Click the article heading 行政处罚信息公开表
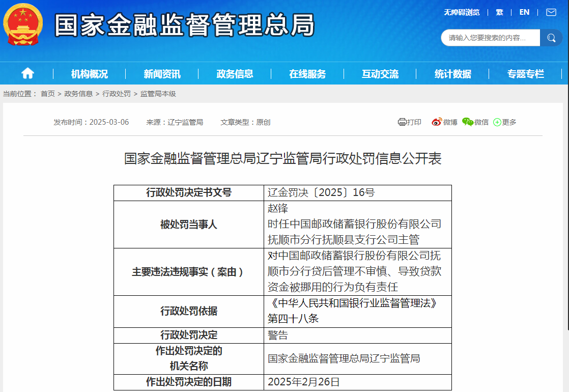This screenshot has width=569, height=392. coord(282,159)
